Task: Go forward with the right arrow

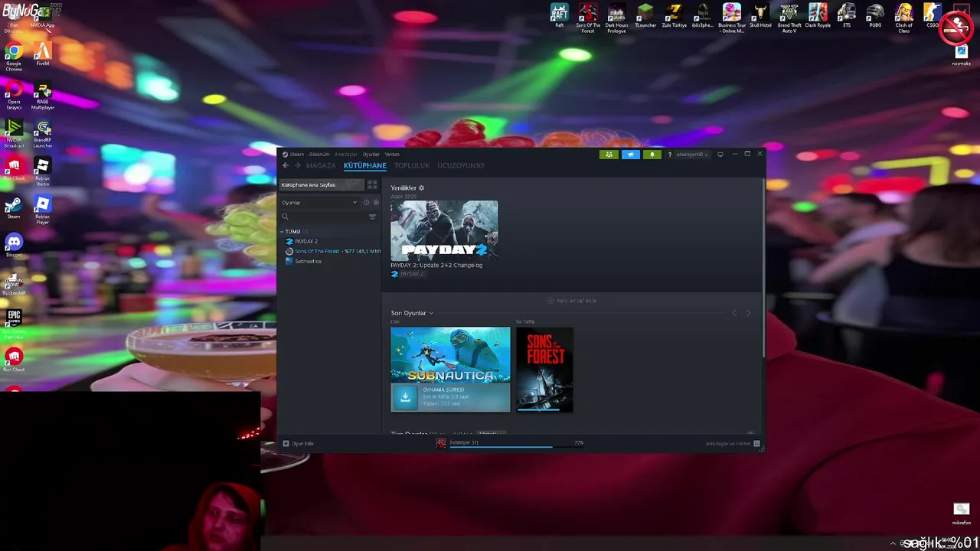Action: tap(297, 165)
